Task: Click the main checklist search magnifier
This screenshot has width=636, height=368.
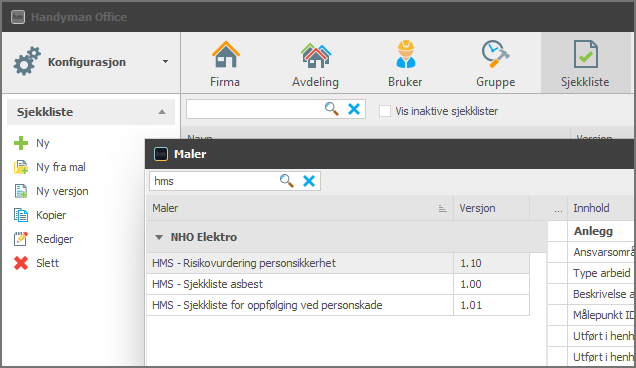Action: pos(331,109)
